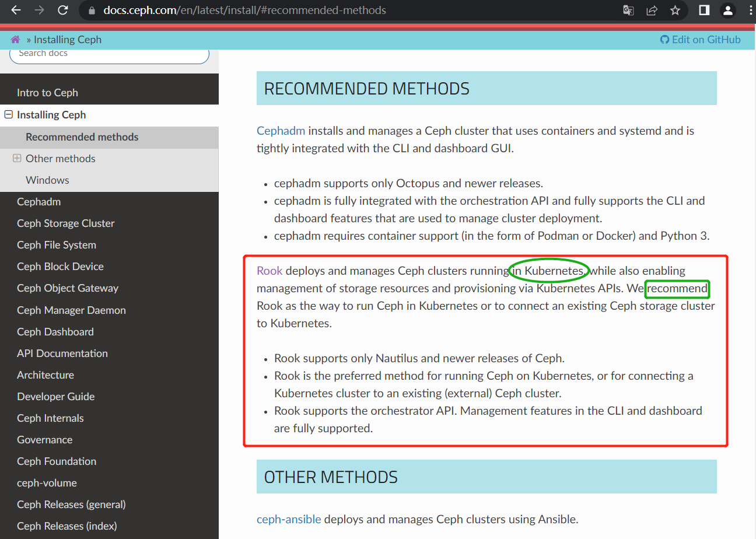The width and height of the screenshot is (756, 539).
Task: Go back with browser back arrow
Action: point(16,10)
